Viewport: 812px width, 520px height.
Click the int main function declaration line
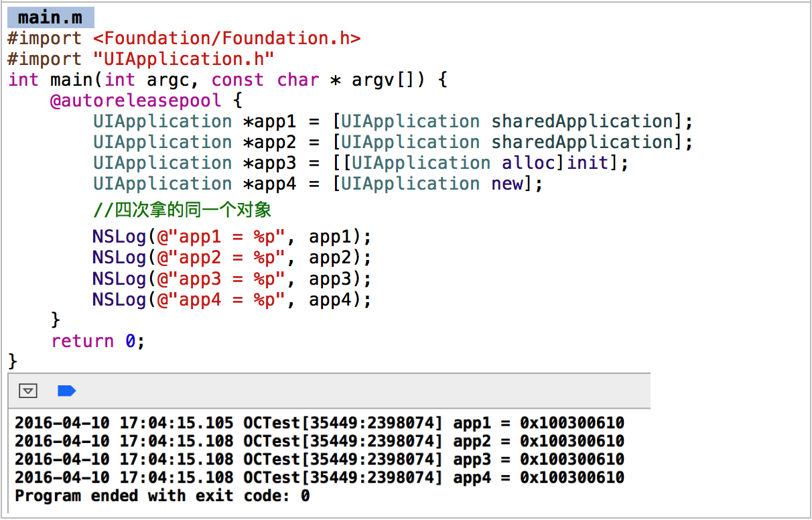click(228, 80)
